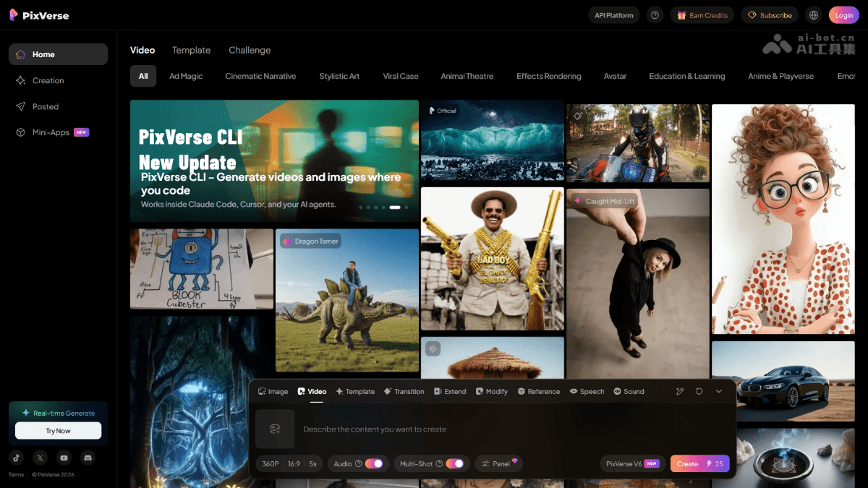868x488 pixels.
Task: Open the PixVerse V6 model selector
Action: click(x=633, y=464)
